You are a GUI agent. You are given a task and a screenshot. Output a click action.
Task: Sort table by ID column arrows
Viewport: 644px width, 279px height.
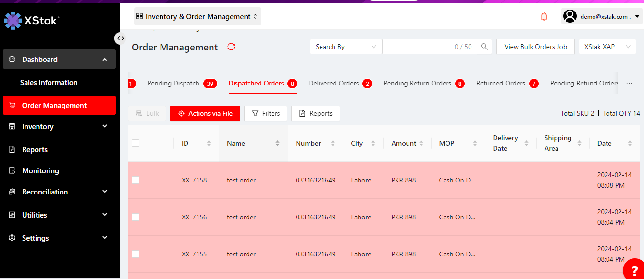(209, 143)
